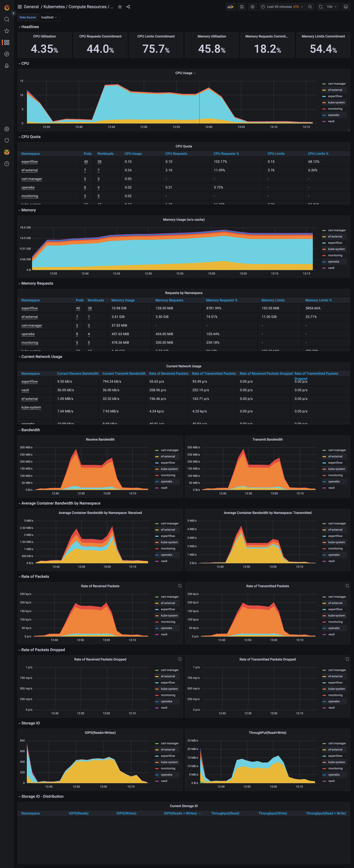This screenshot has height=868, width=354.
Task: Open dashboard settings gear icon
Action: (x=252, y=7)
